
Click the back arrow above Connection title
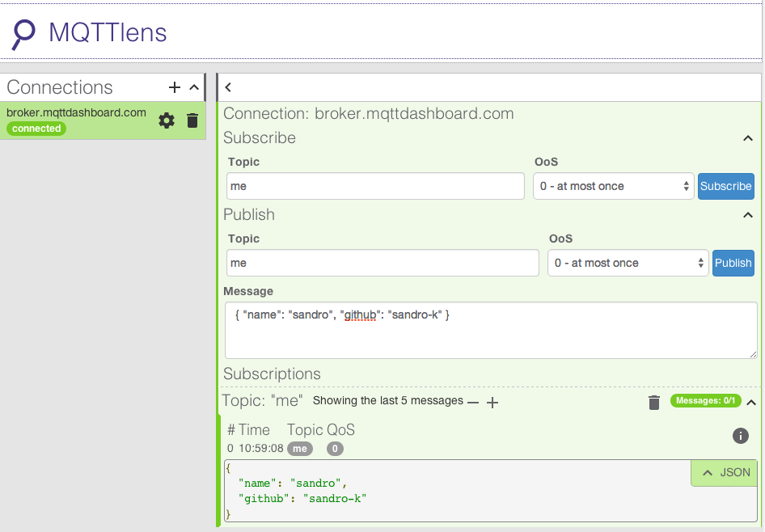(229, 87)
